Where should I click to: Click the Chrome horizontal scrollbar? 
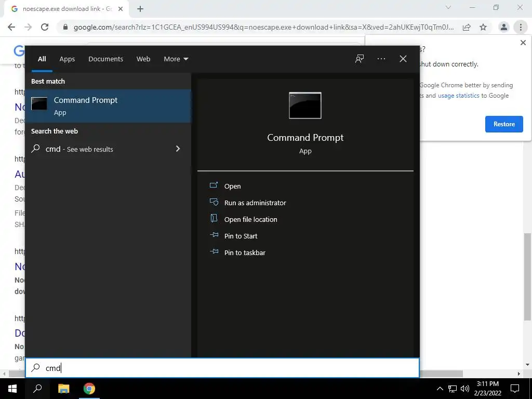click(236, 374)
